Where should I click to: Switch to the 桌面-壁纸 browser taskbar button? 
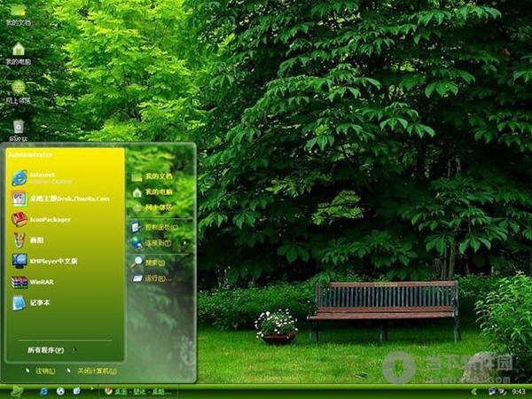(138, 392)
